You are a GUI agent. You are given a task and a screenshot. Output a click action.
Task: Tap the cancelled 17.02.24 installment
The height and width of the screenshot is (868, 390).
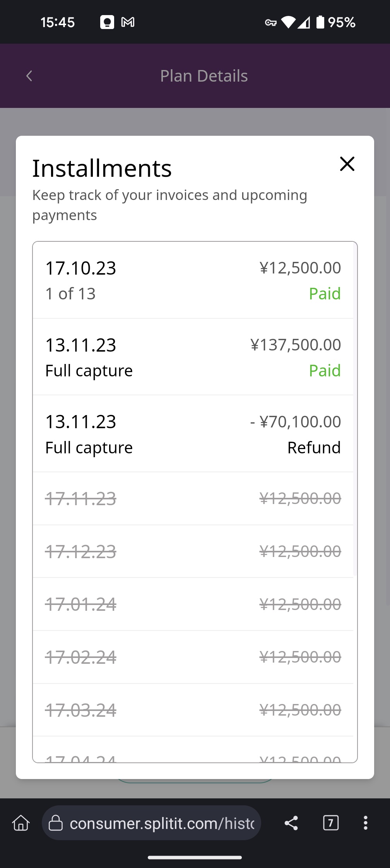(193, 657)
